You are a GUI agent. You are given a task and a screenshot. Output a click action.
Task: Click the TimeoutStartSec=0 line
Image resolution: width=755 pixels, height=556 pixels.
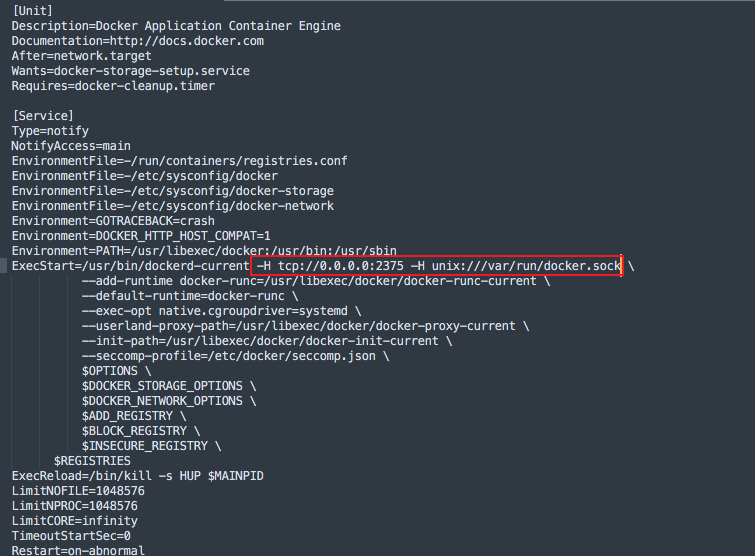click(x=71, y=536)
